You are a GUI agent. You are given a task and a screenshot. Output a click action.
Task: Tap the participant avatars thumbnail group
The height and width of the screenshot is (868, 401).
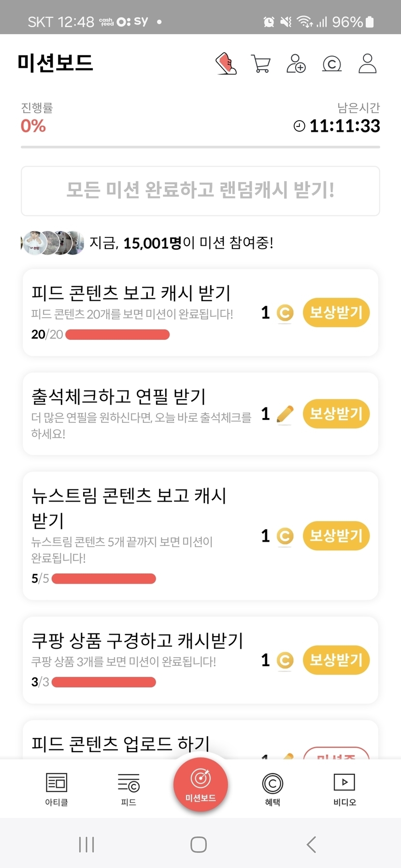(53, 243)
